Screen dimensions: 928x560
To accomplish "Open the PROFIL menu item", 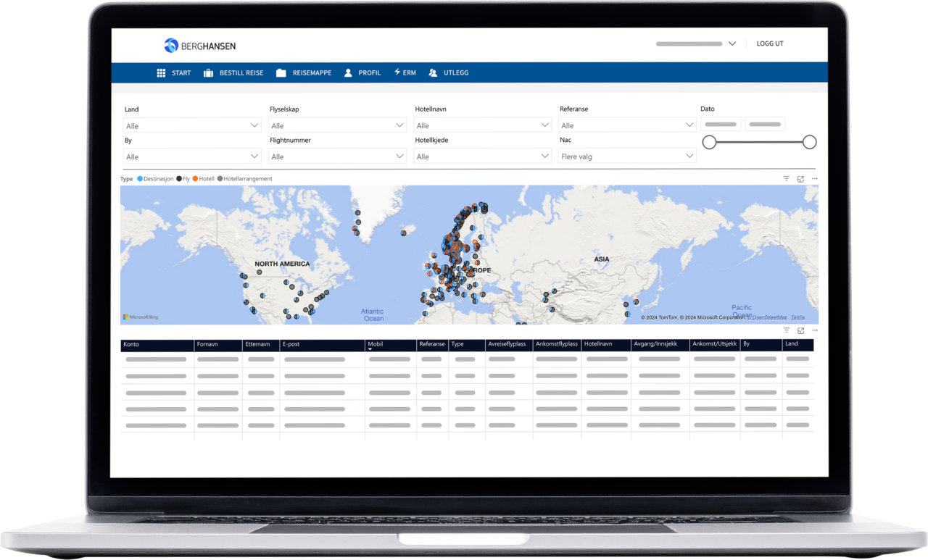I will pos(370,73).
